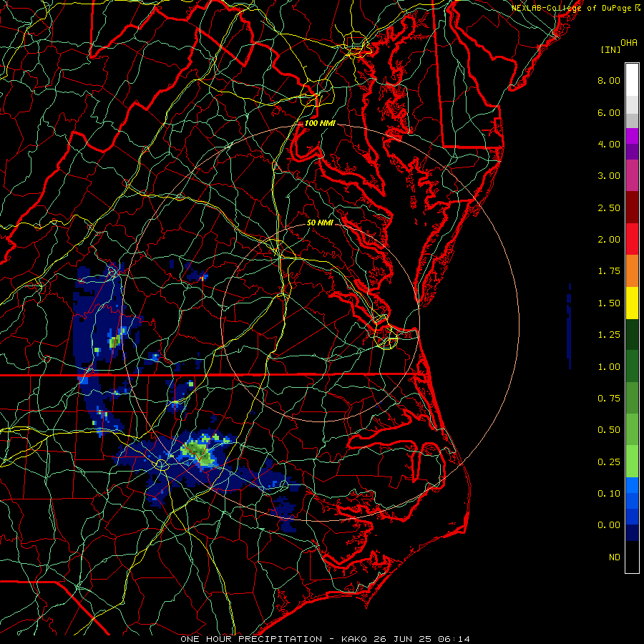Click the OHA product code label

point(629,43)
